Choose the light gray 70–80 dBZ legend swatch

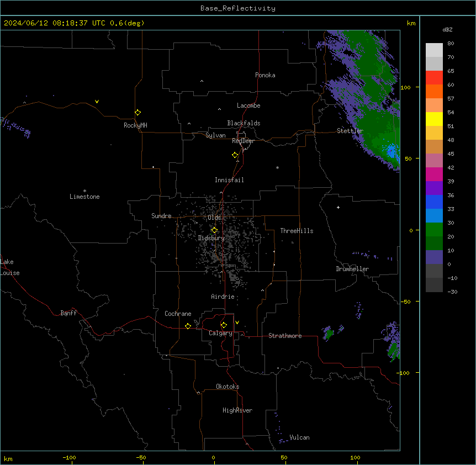[x=434, y=50]
